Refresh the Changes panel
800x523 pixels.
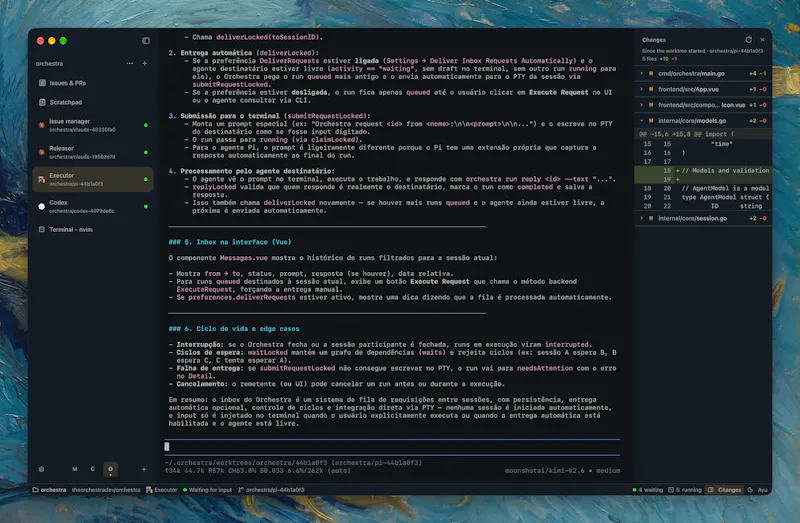tap(748, 40)
